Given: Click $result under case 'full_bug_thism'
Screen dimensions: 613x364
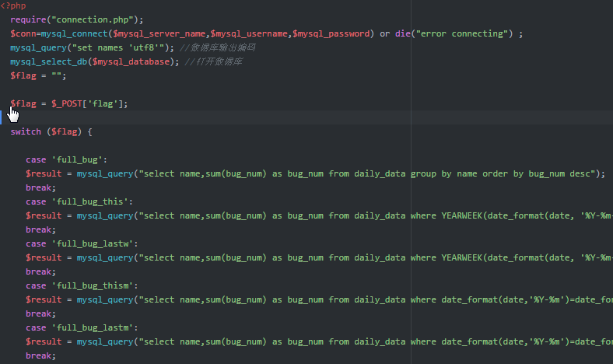Looking at the screenshot, I should (44, 299).
